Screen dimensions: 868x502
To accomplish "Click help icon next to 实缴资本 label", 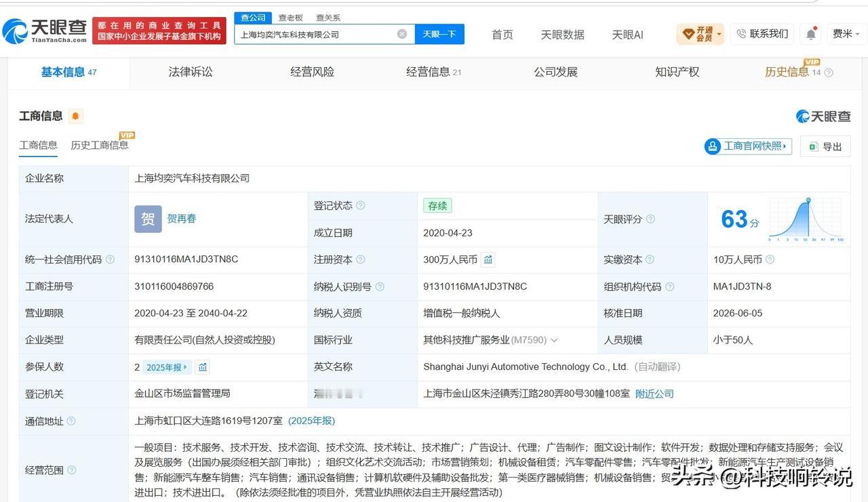I will click(650, 259).
